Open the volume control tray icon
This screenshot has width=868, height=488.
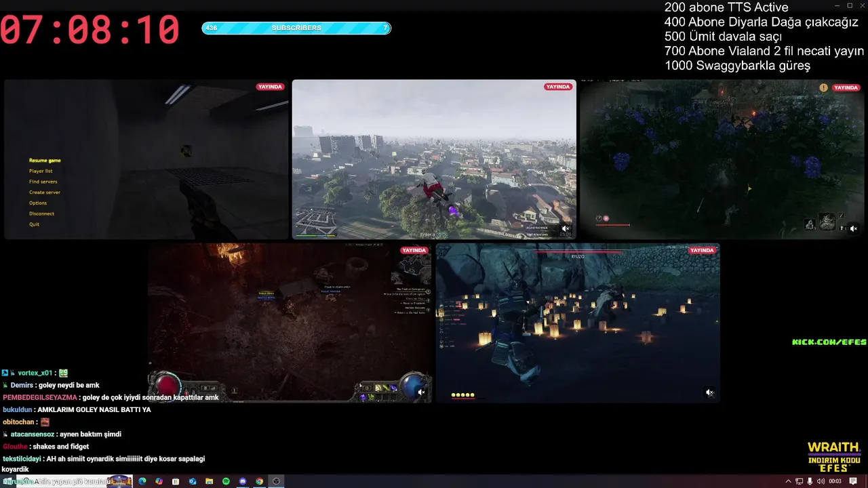(821, 481)
